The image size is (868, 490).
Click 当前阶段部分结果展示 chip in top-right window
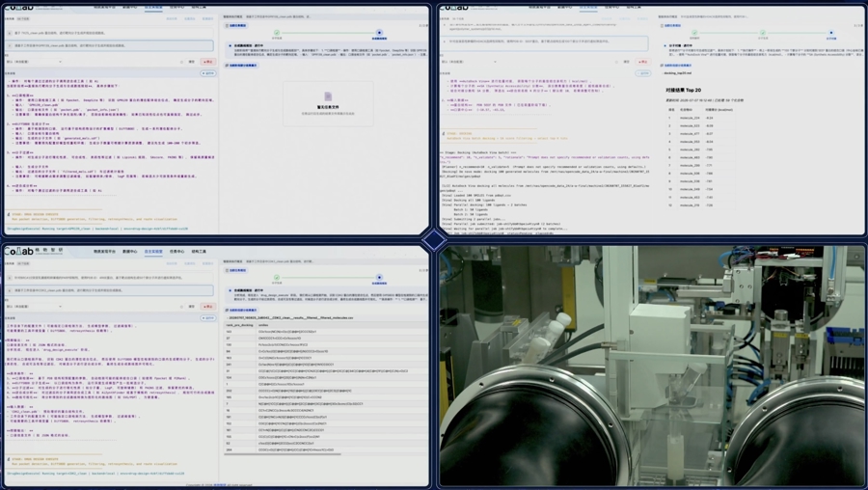(x=675, y=66)
